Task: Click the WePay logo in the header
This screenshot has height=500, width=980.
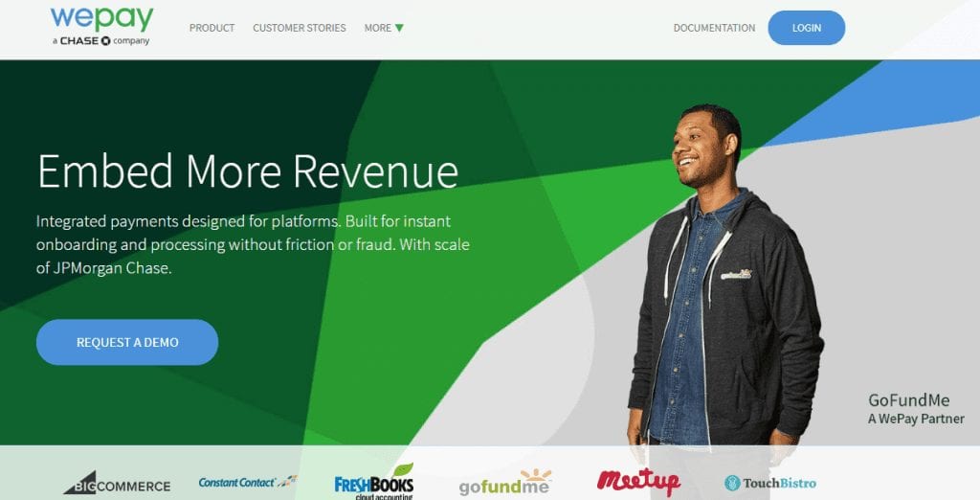Action: (x=101, y=26)
